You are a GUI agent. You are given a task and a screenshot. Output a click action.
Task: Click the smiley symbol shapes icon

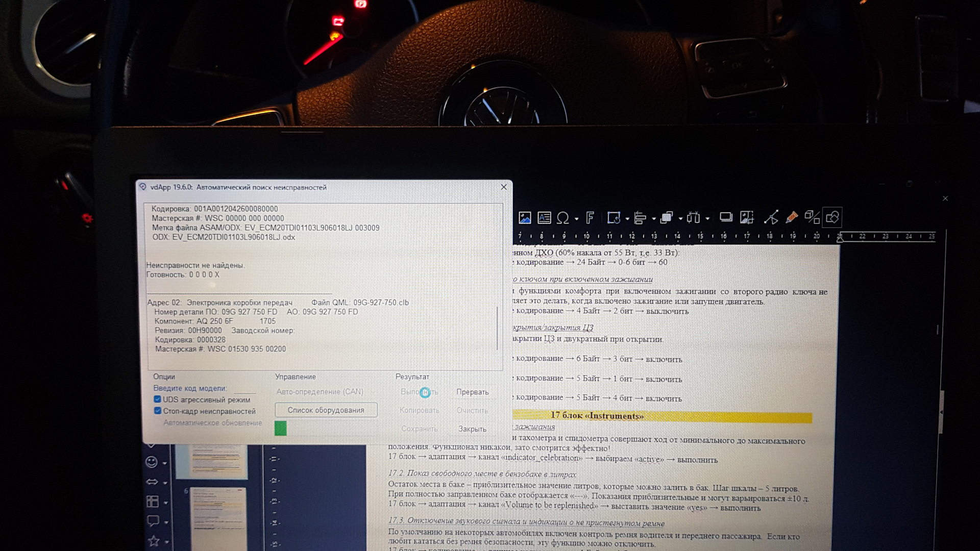click(152, 462)
